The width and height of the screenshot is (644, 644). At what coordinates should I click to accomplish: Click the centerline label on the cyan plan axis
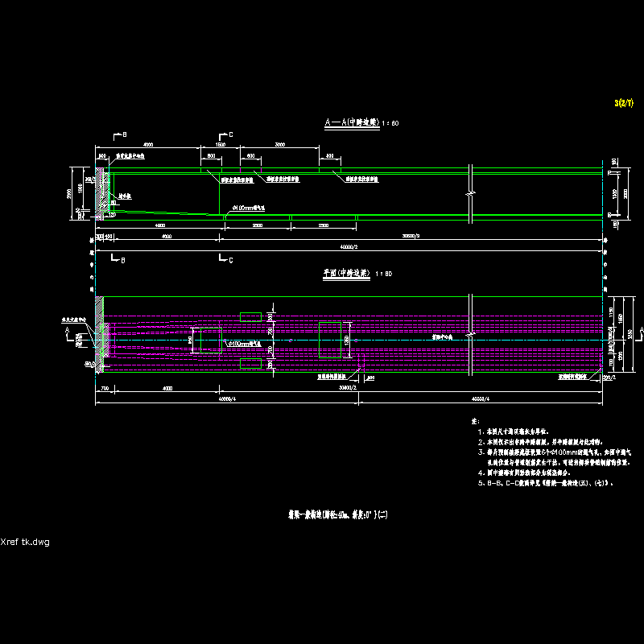click(442, 336)
